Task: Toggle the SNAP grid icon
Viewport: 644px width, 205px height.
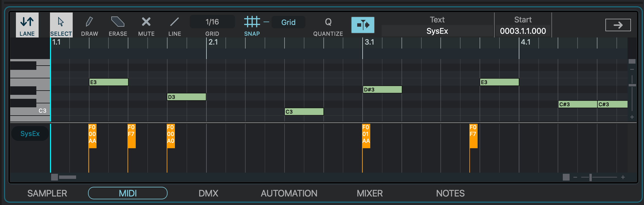Action: 252,22
